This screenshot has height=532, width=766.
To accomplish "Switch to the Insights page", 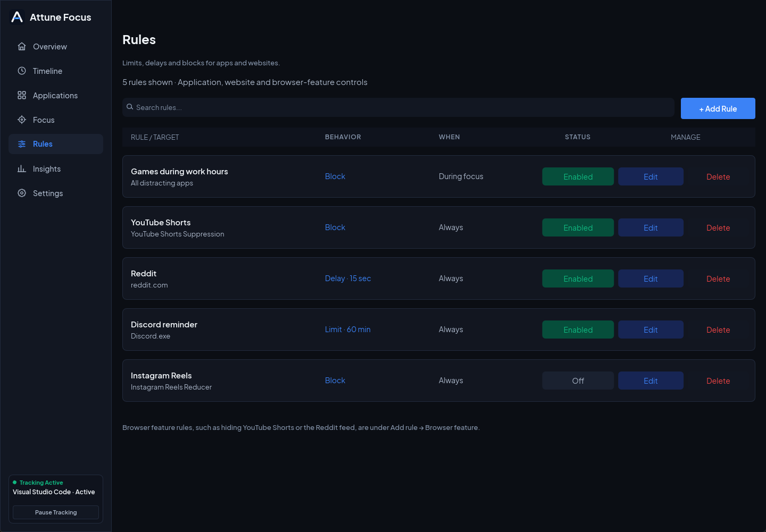I will tap(56, 168).
